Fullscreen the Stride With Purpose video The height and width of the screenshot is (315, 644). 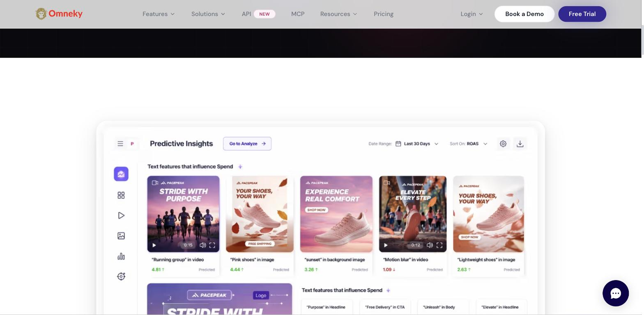coord(212,246)
